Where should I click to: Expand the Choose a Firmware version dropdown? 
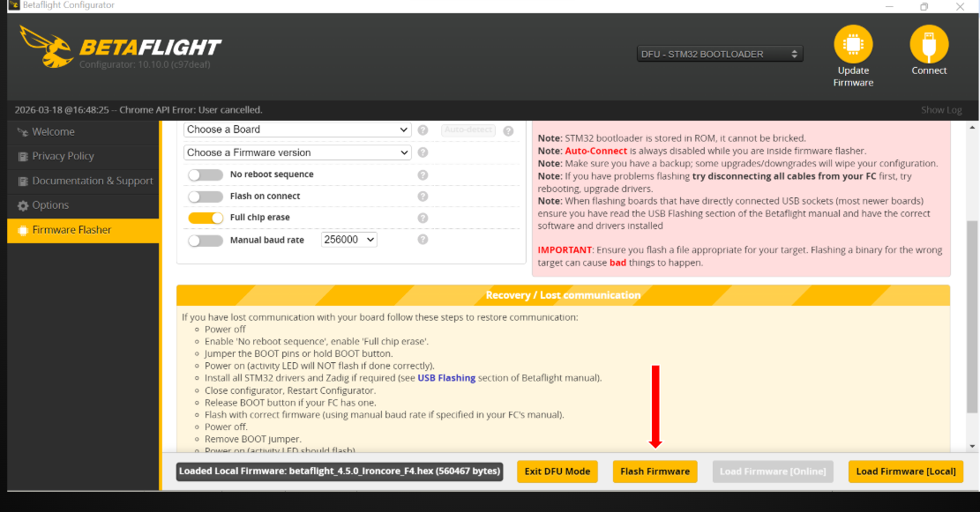(x=297, y=152)
